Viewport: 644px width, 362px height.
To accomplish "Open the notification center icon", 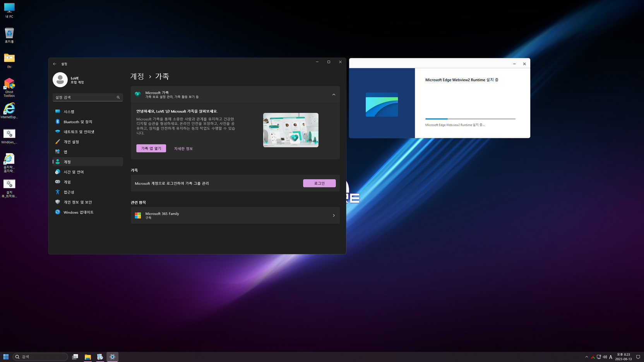I will (638, 357).
